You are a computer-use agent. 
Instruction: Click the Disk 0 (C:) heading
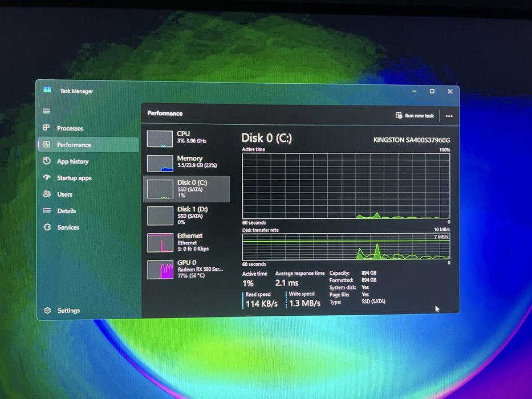click(267, 138)
